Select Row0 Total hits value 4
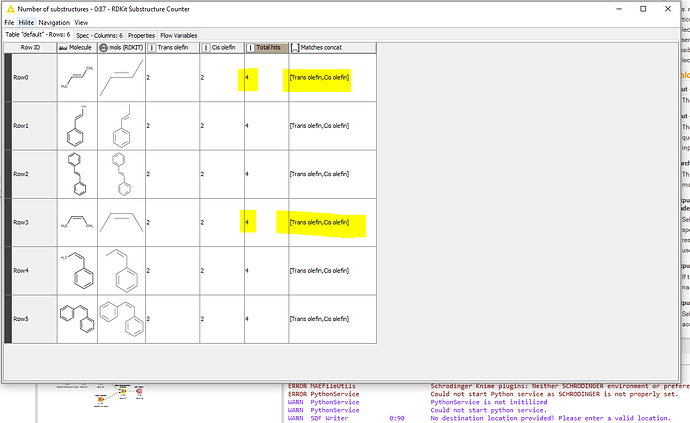The height and width of the screenshot is (423, 690). [266, 77]
